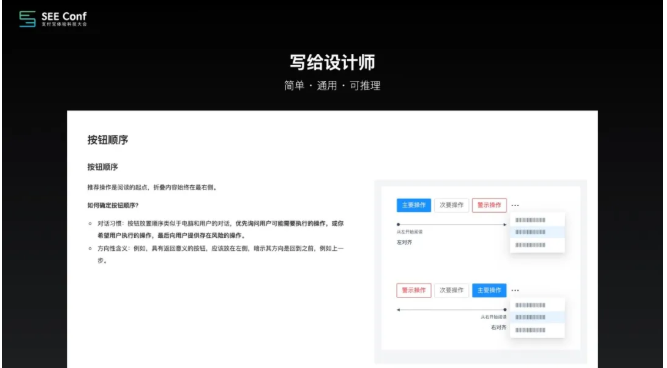Image resolution: width=667 pixels, height=368 pixels.
Task: Click the SEE Conf wordmark text
Action: tap(64, 17)
